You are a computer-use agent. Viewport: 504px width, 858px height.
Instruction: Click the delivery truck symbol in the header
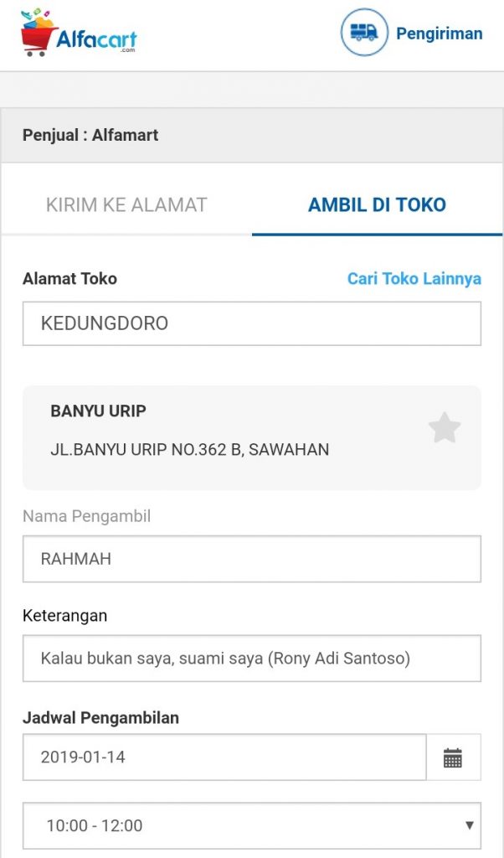pos(364,34)
